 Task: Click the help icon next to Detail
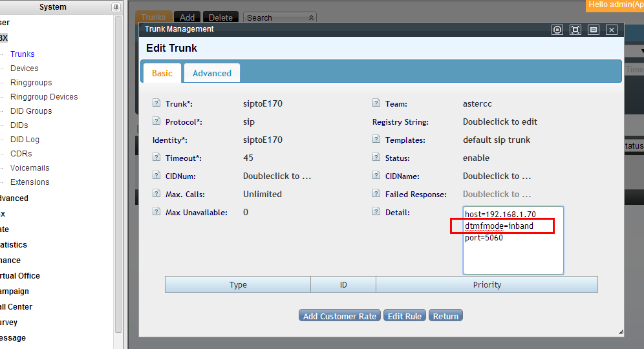pyautogui.click(x=376, y=212)
